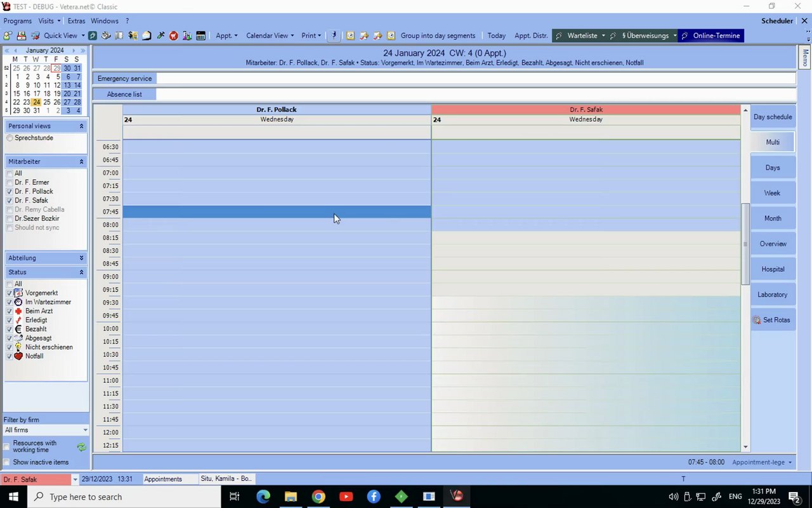Uncheck the Dr. F. Safak checkbox
The image size is (812, 508).
(x=10, y=200)
